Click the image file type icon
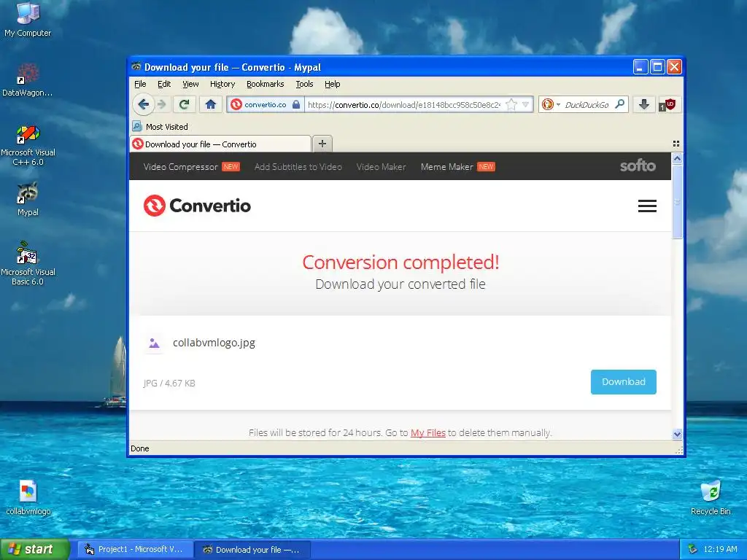This screenshot has height=560, width=747. [154, 343]
